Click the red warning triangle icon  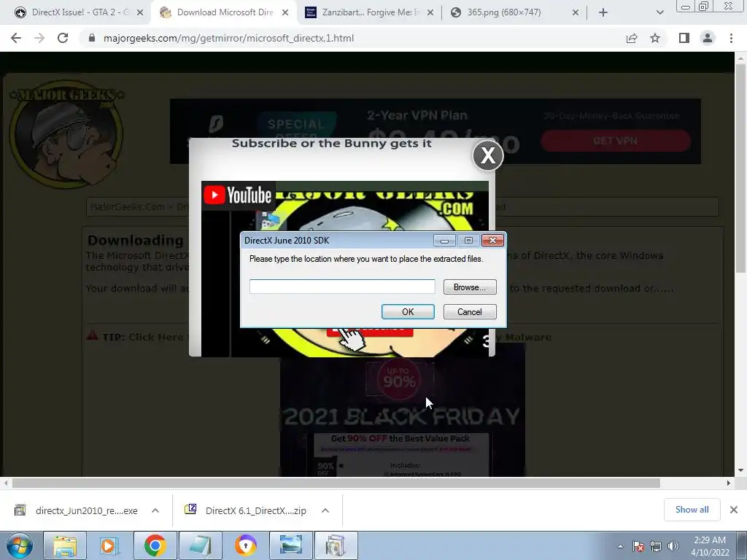[x=92, y=335]
